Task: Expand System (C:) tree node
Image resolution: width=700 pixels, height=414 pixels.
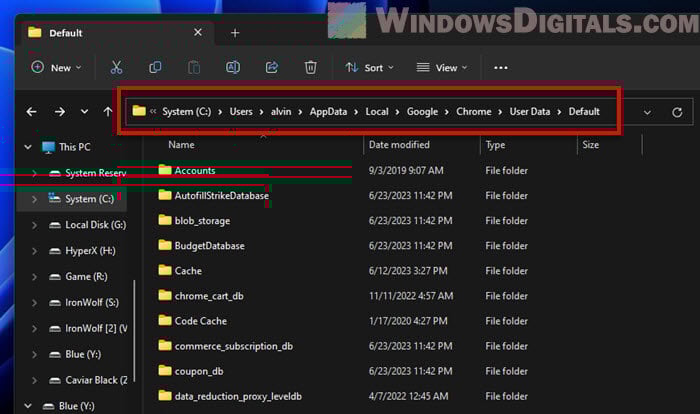Action: tap(34, 199)
